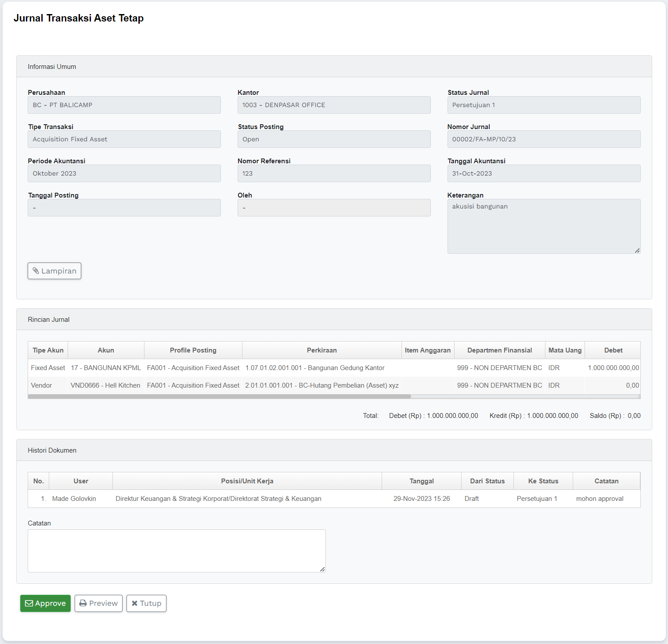Click the X icon on Tutup

(x=134, y=603)
